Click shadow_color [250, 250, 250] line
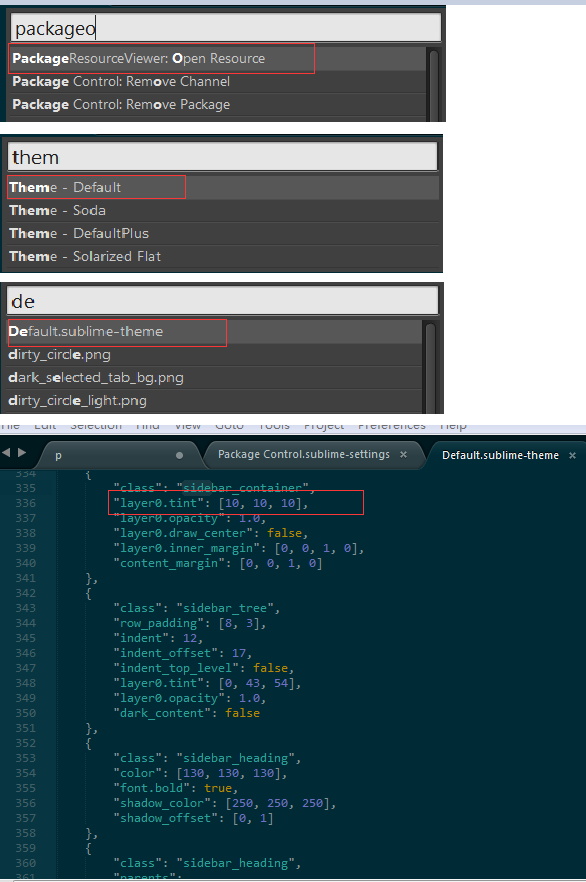586x882 pixels. pos(225,803)
